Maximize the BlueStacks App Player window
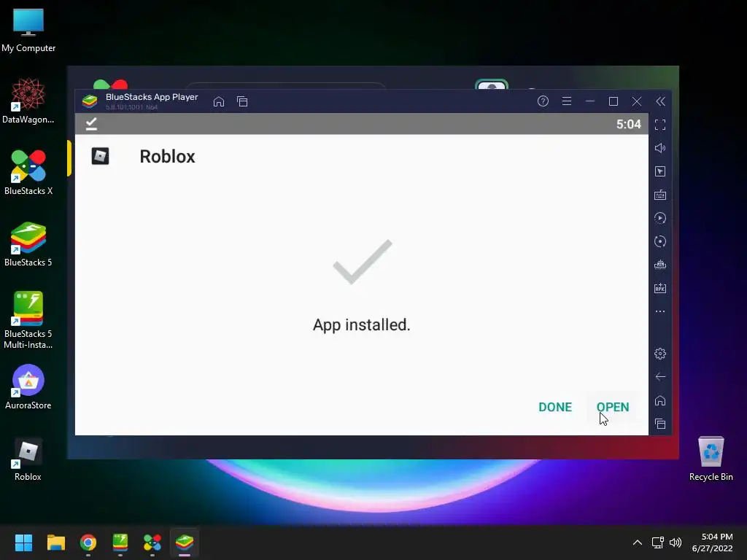Screen dimensions: 747x560 point(614,101)
